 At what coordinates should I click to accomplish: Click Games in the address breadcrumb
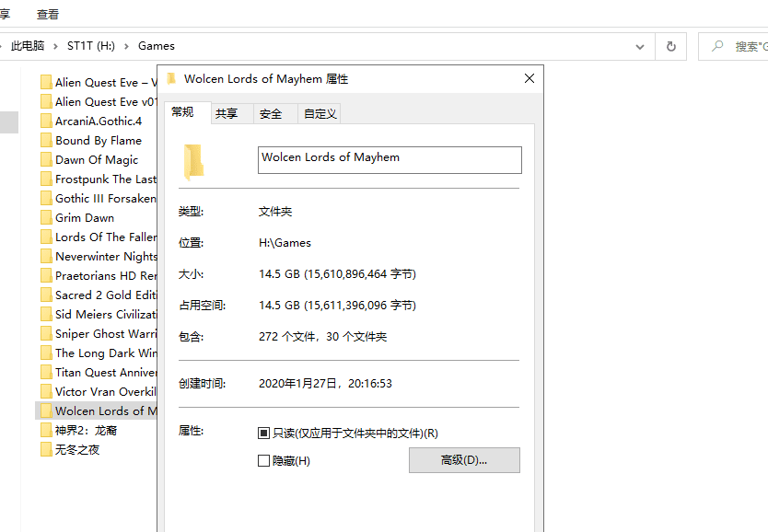[x=157, y=46]
